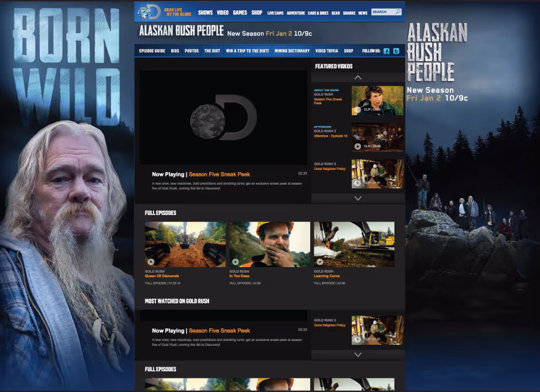Click Good Neighbor Policy text in Featured Videos

click(330, 169)
